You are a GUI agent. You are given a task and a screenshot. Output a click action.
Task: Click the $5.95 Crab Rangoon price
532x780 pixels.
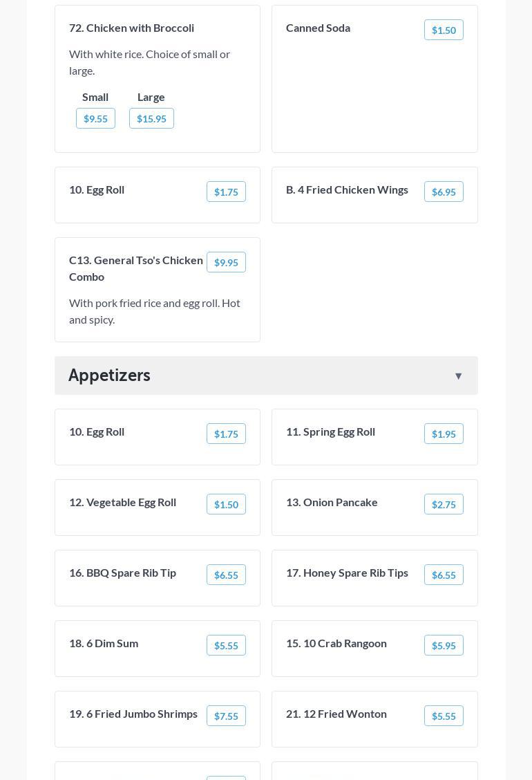(444, 645)
